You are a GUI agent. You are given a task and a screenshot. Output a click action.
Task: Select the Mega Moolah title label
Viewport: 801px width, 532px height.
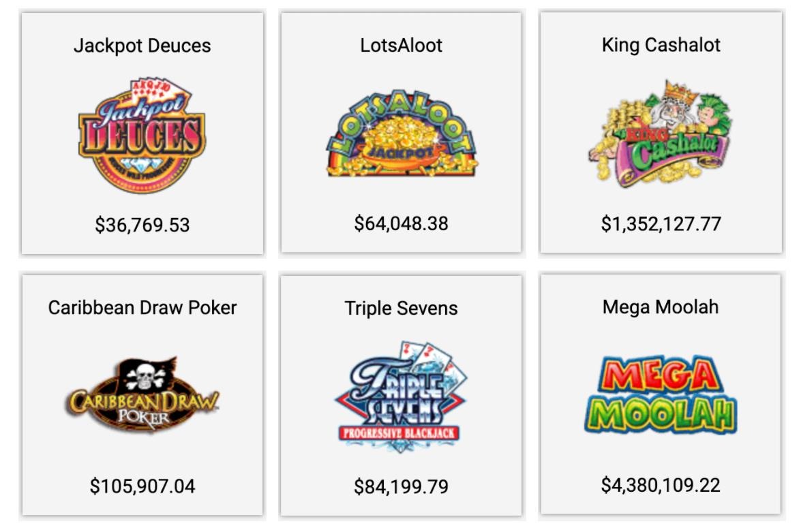[661, 307]
